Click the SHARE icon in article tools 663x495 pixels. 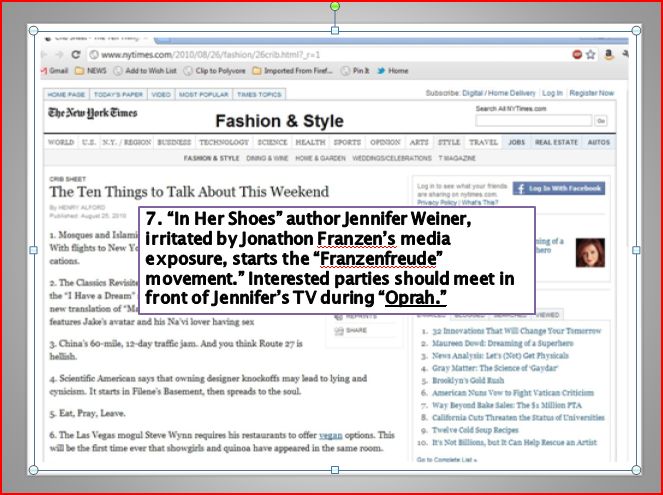339,331
